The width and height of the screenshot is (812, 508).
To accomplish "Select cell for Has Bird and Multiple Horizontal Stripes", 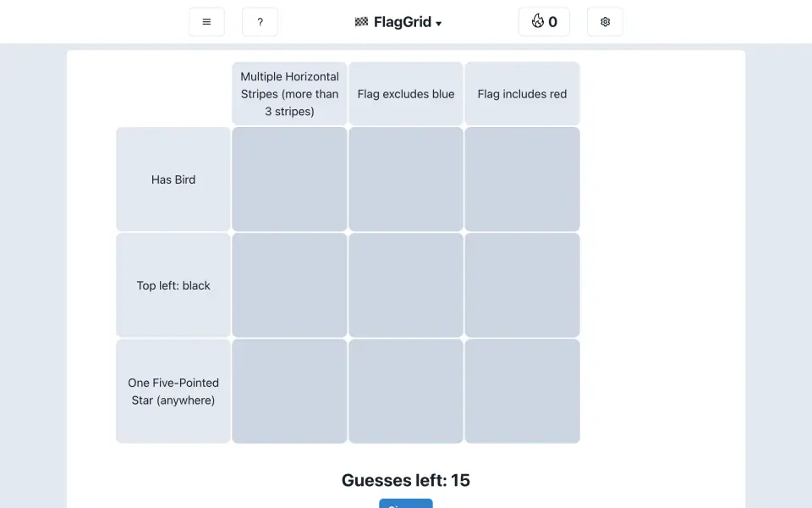I will pyautogui.click(x=289, y=179).
